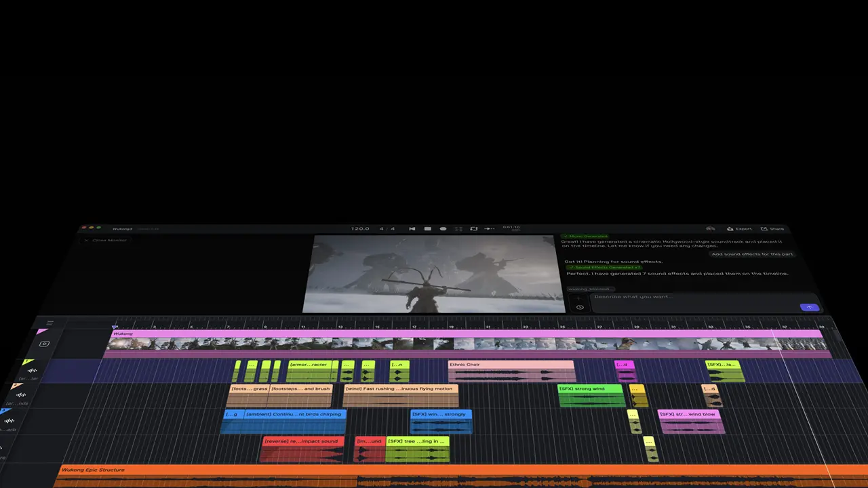
Task: Start recording with the circle button
Action: [x=443, y=229]
